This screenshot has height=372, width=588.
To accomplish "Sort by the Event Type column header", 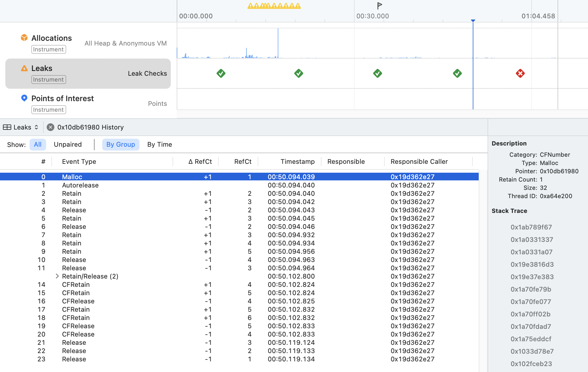I will pos(79,161).
